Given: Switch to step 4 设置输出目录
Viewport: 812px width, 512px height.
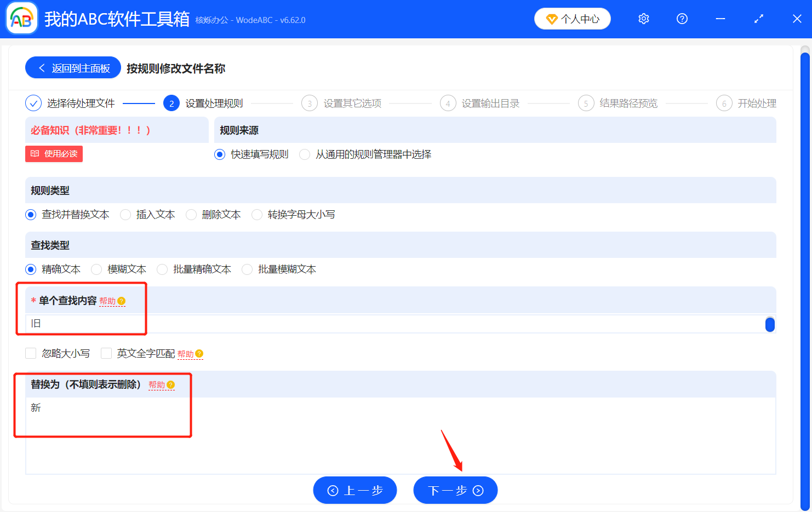Looking at the screenshot, I should (x=479, y=103).
